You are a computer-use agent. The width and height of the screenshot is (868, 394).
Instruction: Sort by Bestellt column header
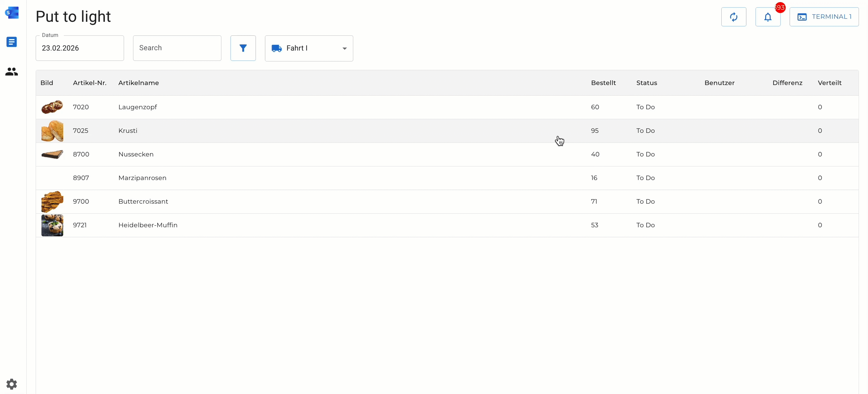[x=603, y=83]
